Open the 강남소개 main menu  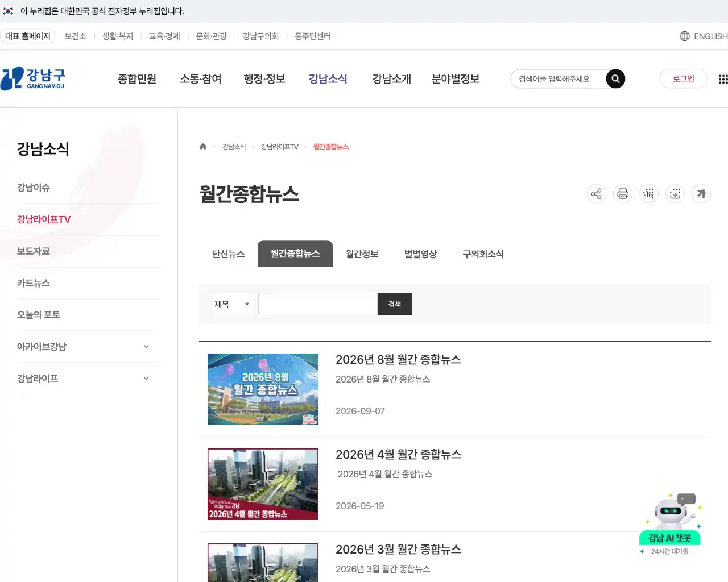pyautogui.click(x=392, y=79)
